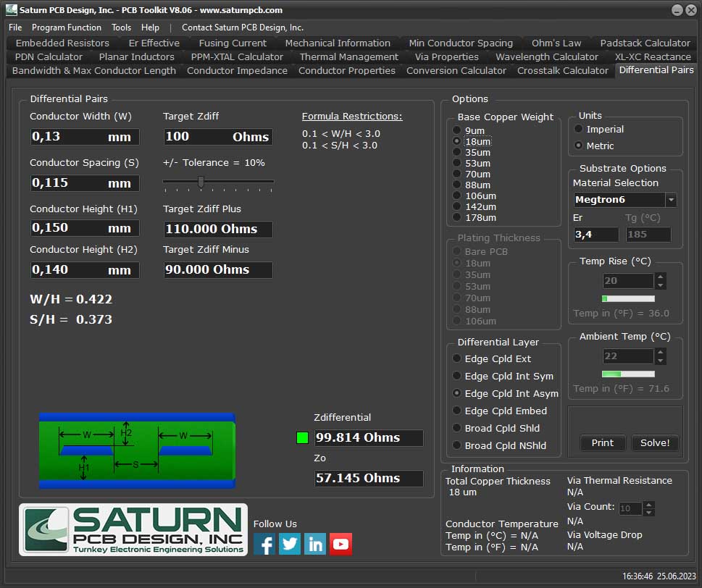Click the Saturn PCB Design logo banner
This screenshot has width=702, height=588.
(x=133, y=529)
